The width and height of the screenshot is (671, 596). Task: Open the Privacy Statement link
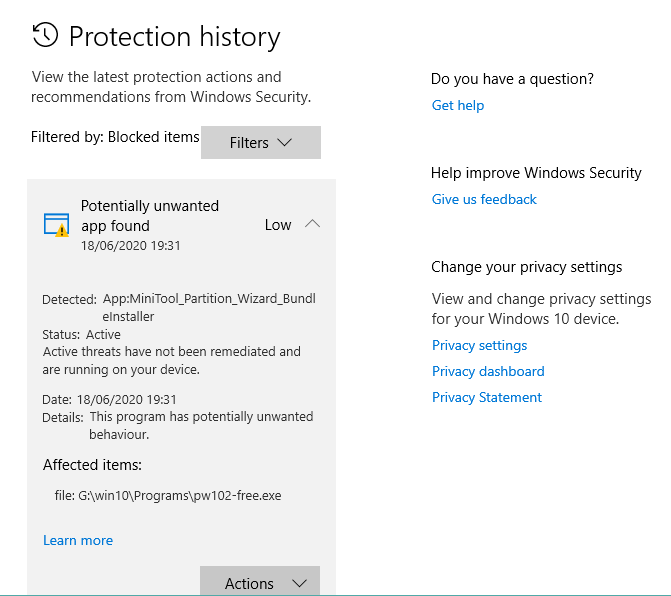tap(487, 397)
